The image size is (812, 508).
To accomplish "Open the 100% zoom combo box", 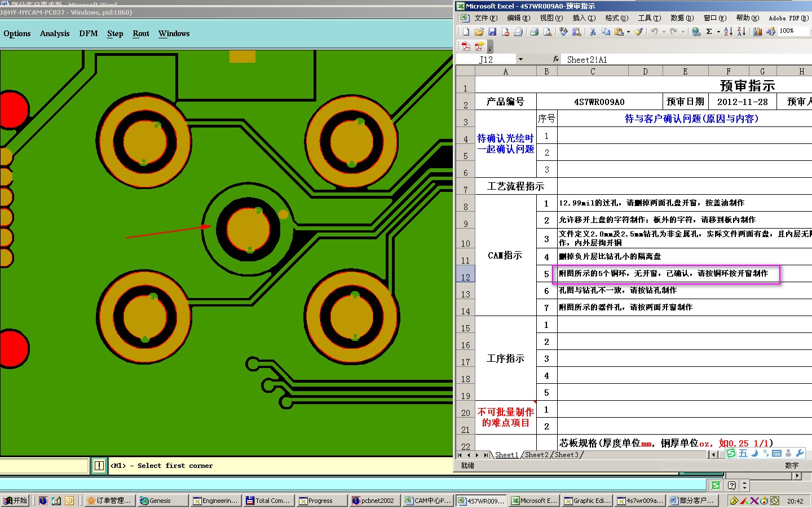I will (795, 31).
